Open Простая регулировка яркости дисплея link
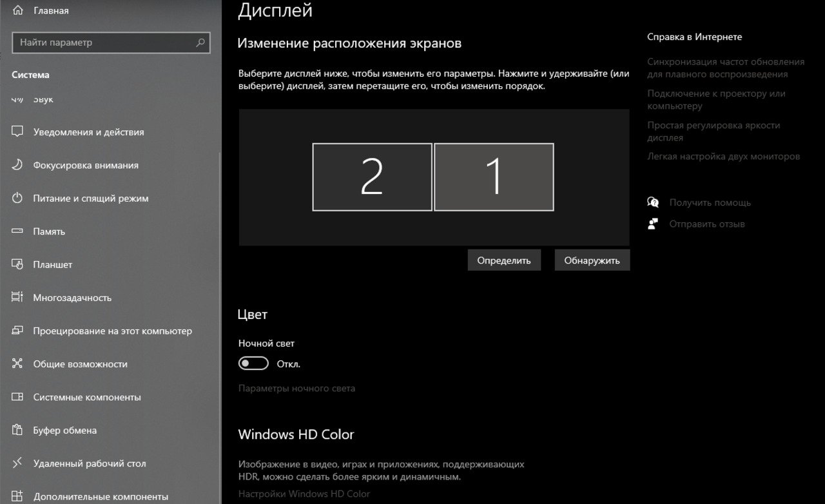825x504 pixels. (713, 131)
